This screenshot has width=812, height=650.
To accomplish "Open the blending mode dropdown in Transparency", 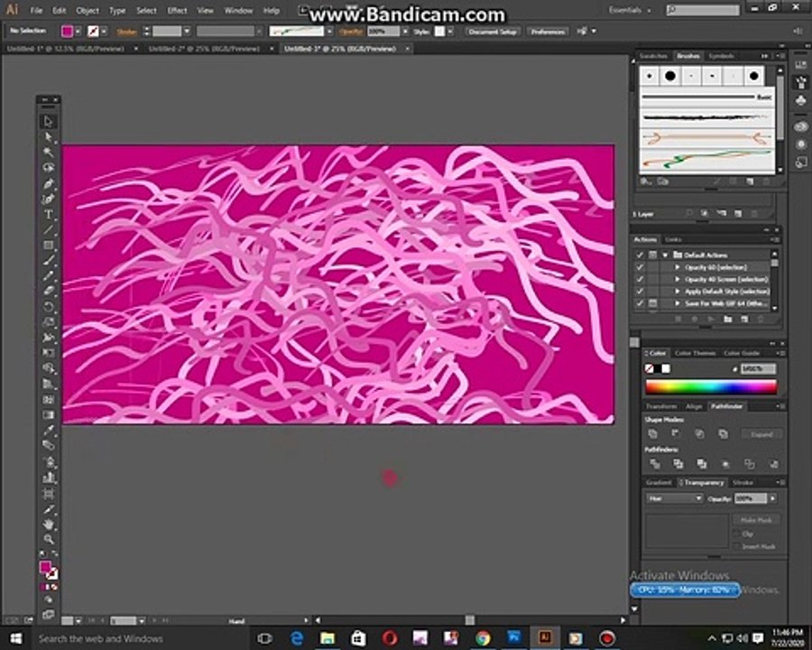I will click(x=674, y=498).
